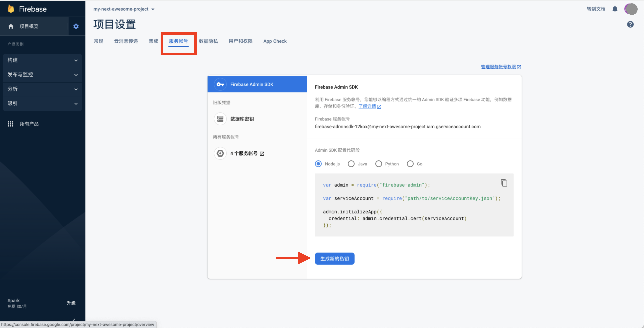Switch to the App Check tab

pyautogui.click(x=275, y=41)
